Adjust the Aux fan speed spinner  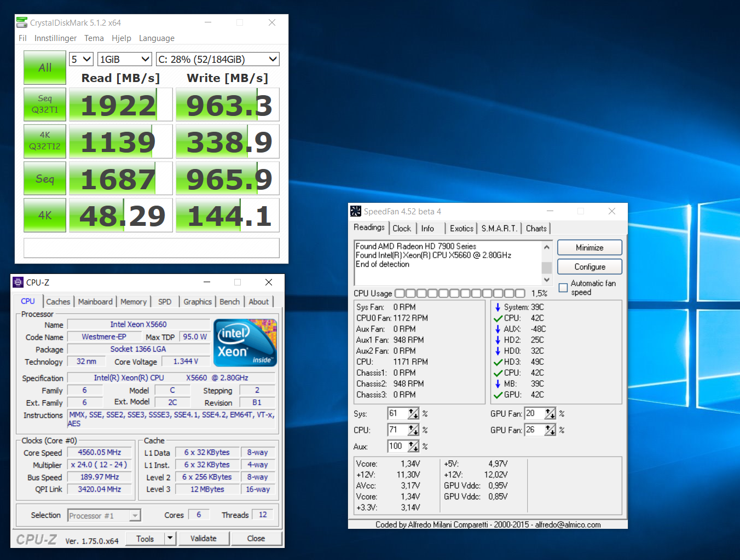click(413, 447)
